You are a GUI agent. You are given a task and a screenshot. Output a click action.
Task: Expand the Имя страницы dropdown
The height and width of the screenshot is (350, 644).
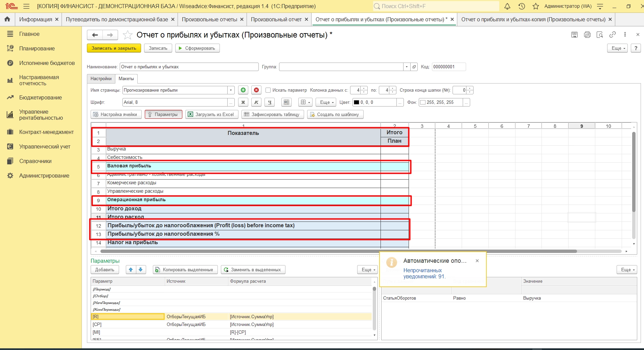pos(231,90)
